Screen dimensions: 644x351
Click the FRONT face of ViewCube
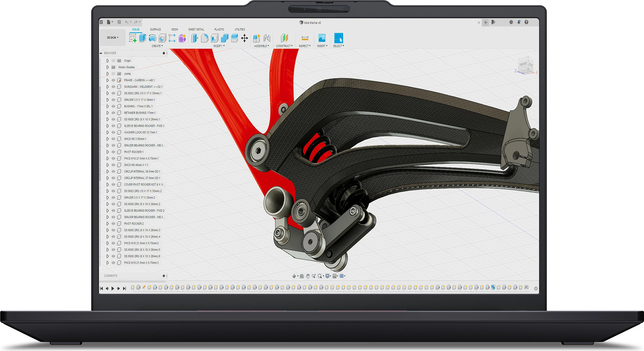(x=523, y=64)
